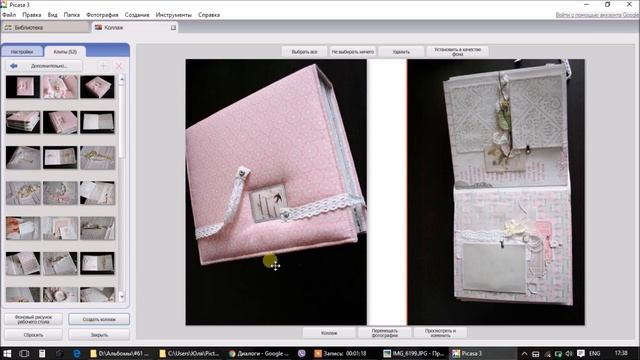This screenshot has width=640, height=360.
Task: Open the C:\Users folder taskbar window
Action: click(189, 353)
